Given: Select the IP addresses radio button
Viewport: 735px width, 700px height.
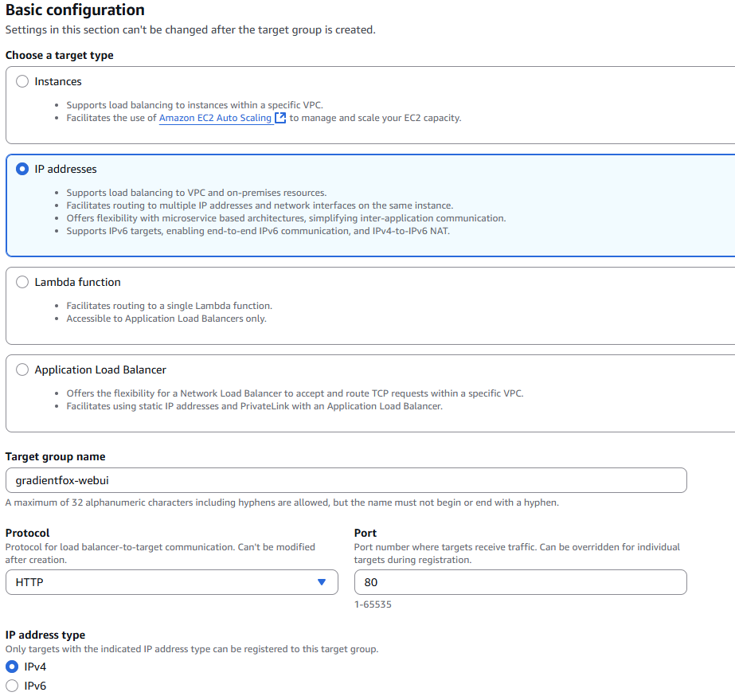Looking at the screenshot, I should [22, 169].
